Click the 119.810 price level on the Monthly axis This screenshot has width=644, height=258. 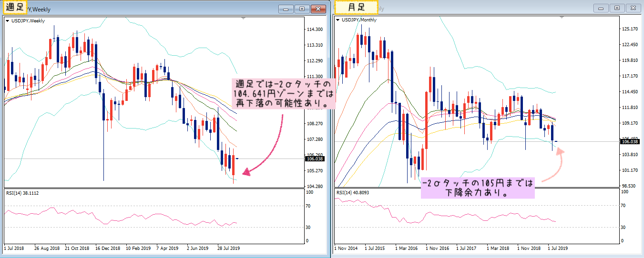click(631, 61)
